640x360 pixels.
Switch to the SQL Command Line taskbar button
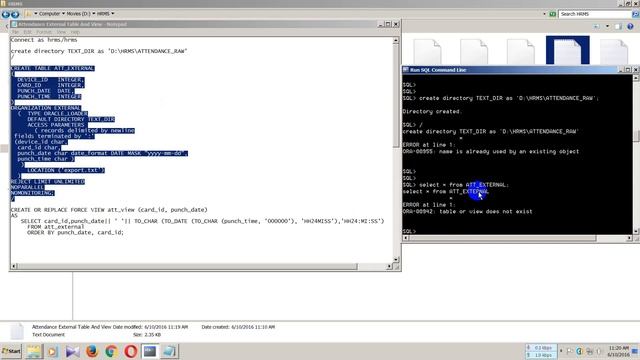click(150, 351)
